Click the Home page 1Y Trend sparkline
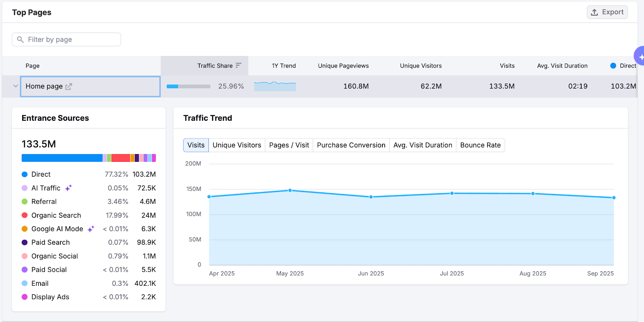This screenshot has height=322, width=644. 275,86
